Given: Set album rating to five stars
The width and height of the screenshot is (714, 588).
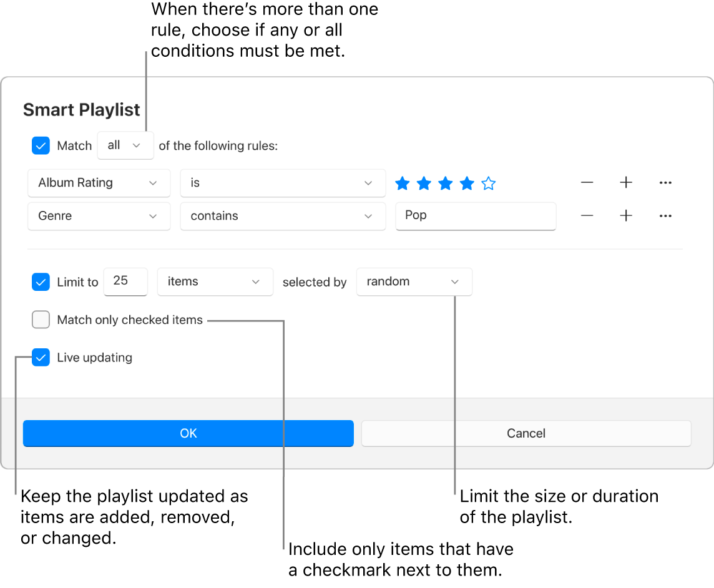Looking at the screenshot, I should pyautogui.click(x=489, y=184).
